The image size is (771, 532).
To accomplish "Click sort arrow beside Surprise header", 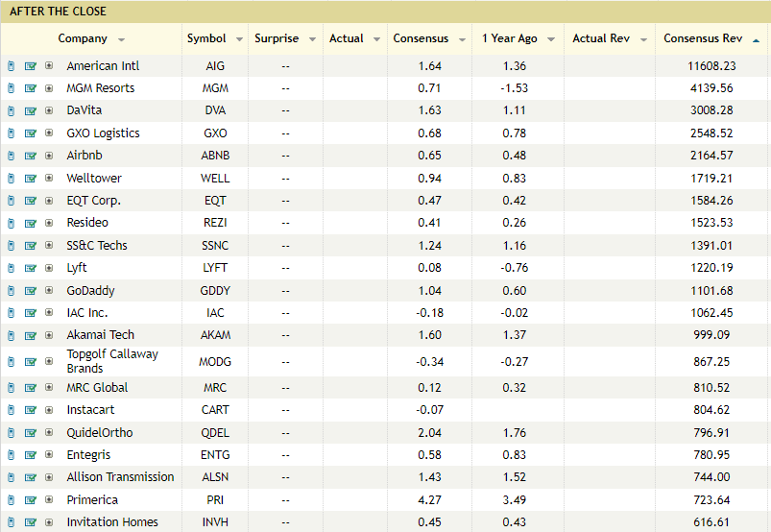I will coord(312,39).
